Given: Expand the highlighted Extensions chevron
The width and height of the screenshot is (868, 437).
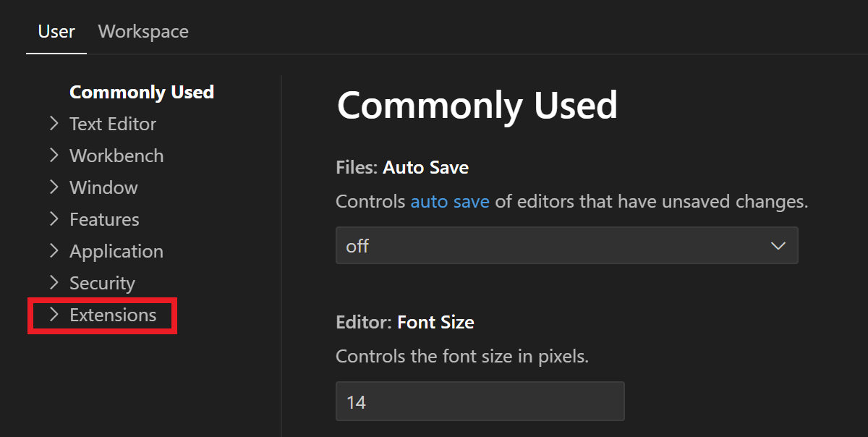Looking at the screenshot, I should (54, 315).
